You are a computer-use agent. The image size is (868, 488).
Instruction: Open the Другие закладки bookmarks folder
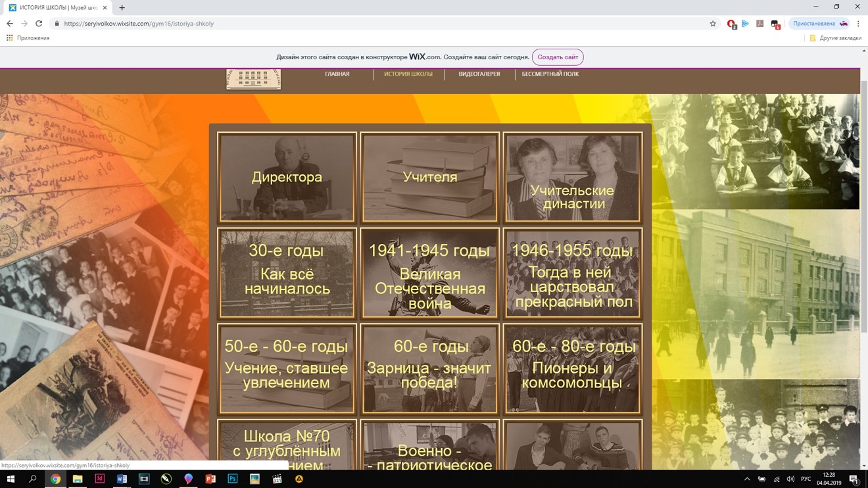(x=835, y=38)
